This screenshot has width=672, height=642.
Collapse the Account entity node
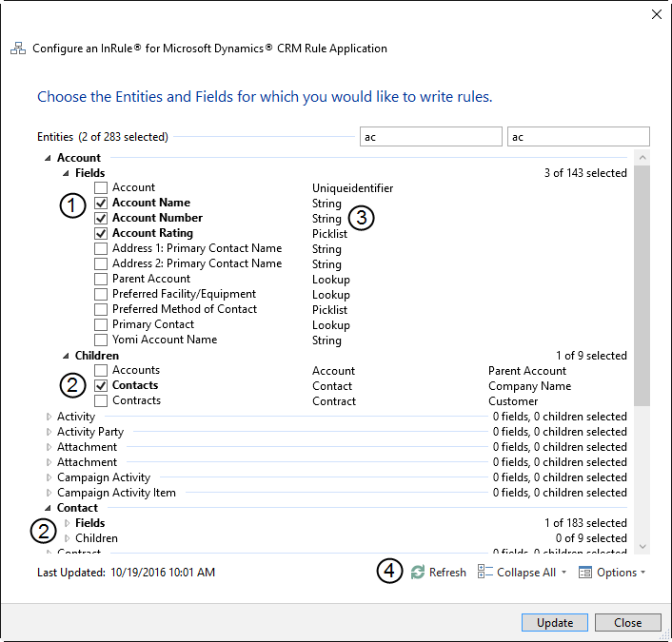[48, 158]
